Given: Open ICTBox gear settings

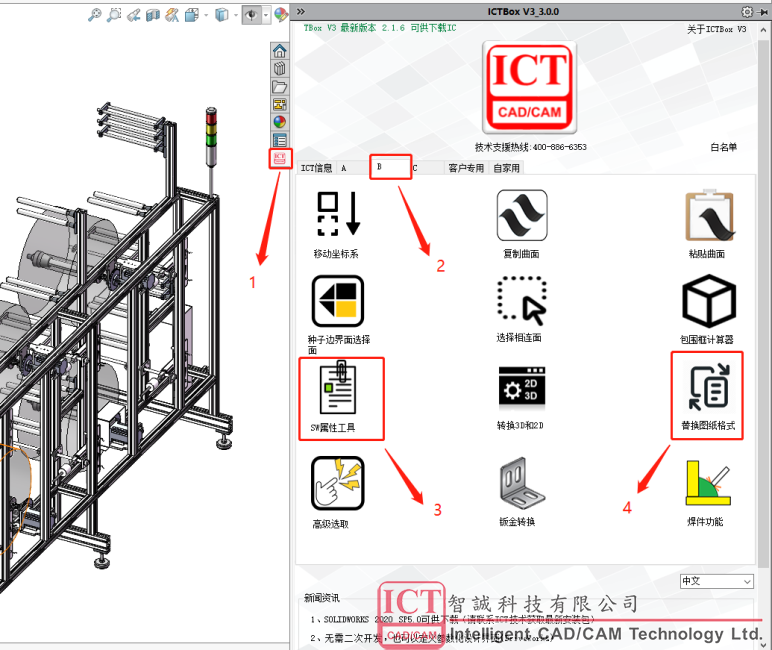Looking at the screenshot, I should [747, 12].
